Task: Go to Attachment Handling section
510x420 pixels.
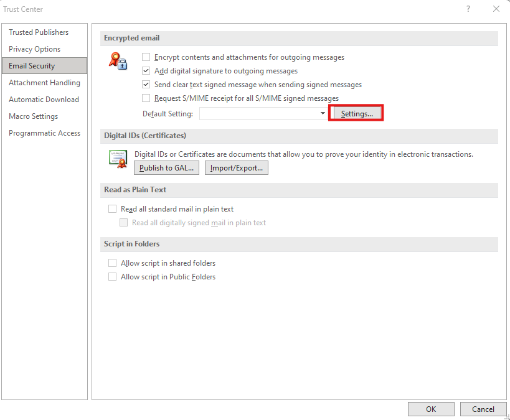Action: (44, 83)
